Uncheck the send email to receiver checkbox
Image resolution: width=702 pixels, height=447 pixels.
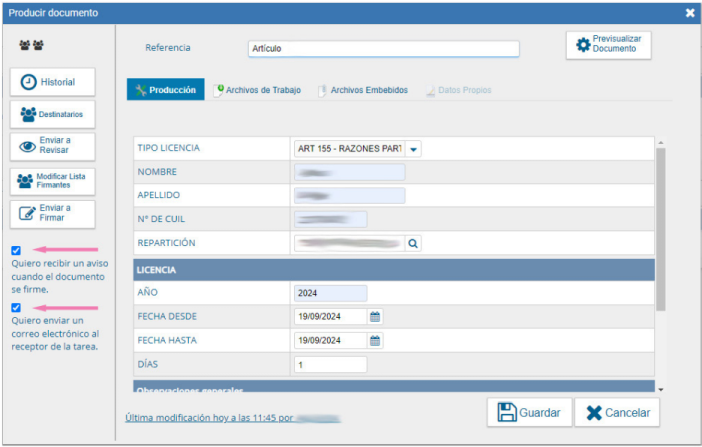click(x=16, y=307)
